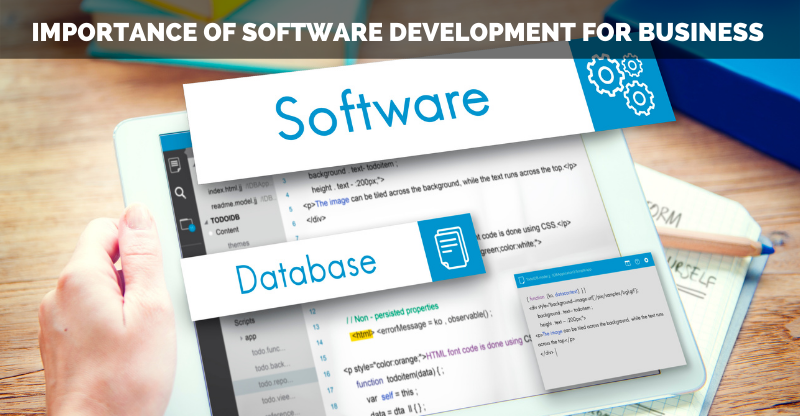Click the popup window title path text
This screenshot has height=416, width=800.
(x=559, y=275)
